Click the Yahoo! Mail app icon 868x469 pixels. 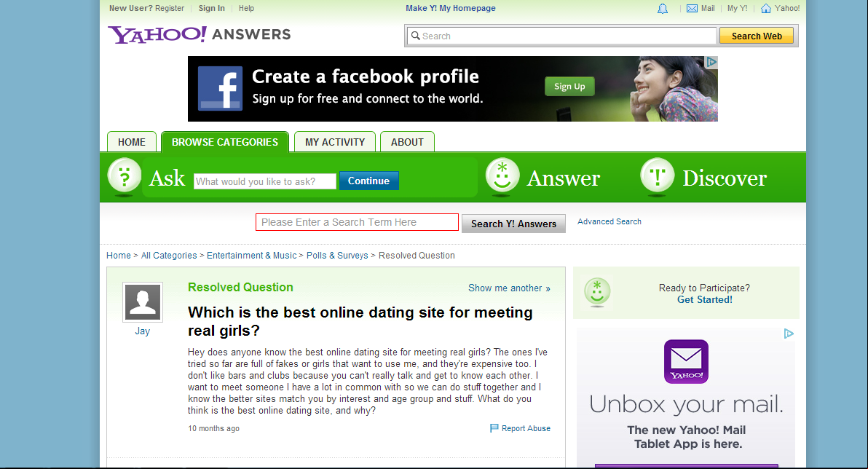[x=686, y=361]
